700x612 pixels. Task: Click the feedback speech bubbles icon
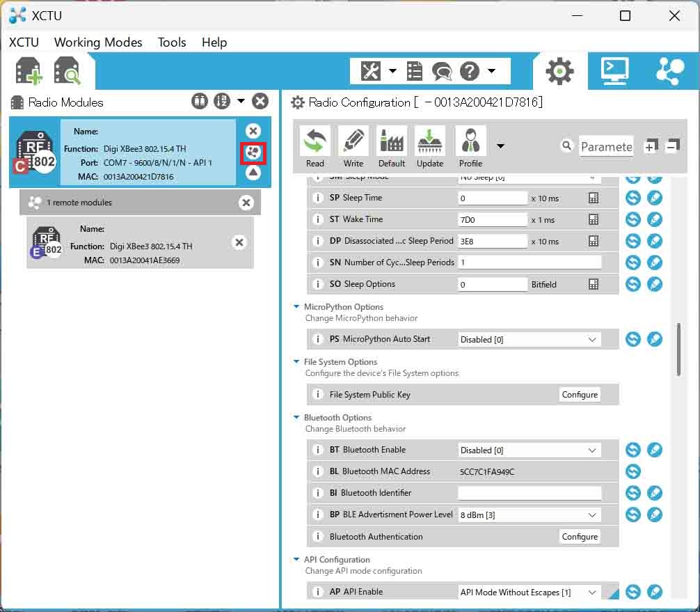[442, 71]
